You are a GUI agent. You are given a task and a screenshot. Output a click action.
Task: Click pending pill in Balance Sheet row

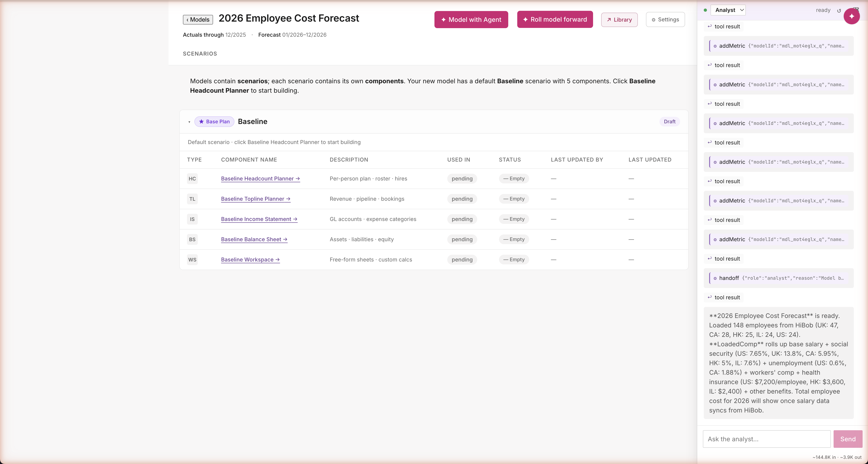(x=462, y=239)
